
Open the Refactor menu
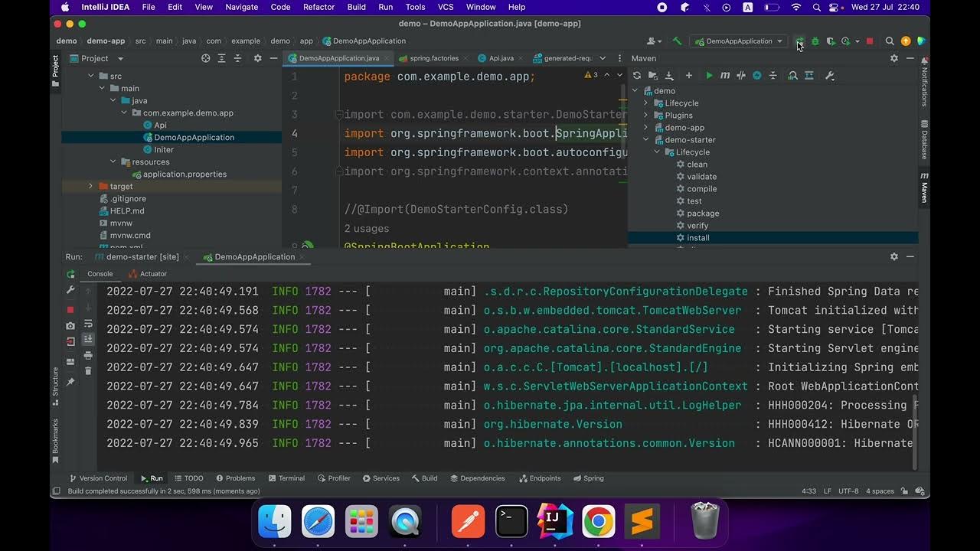pyautogui.click(x=318, y=7)
